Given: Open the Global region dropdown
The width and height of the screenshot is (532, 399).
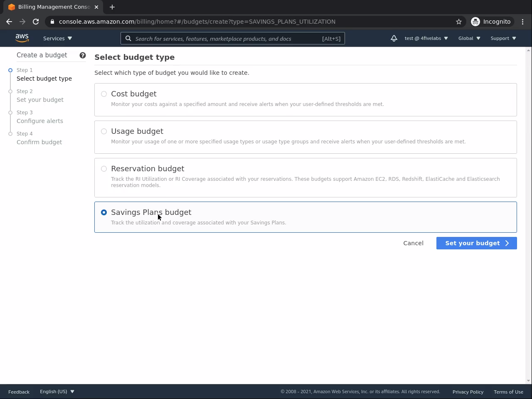Looking at the screenshot, I should (x=469, y=38).
